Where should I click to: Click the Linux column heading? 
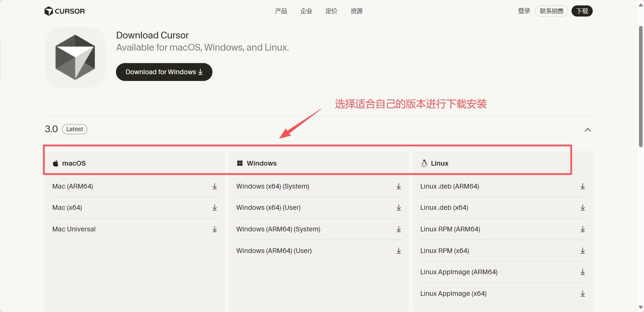pos(440,163)
